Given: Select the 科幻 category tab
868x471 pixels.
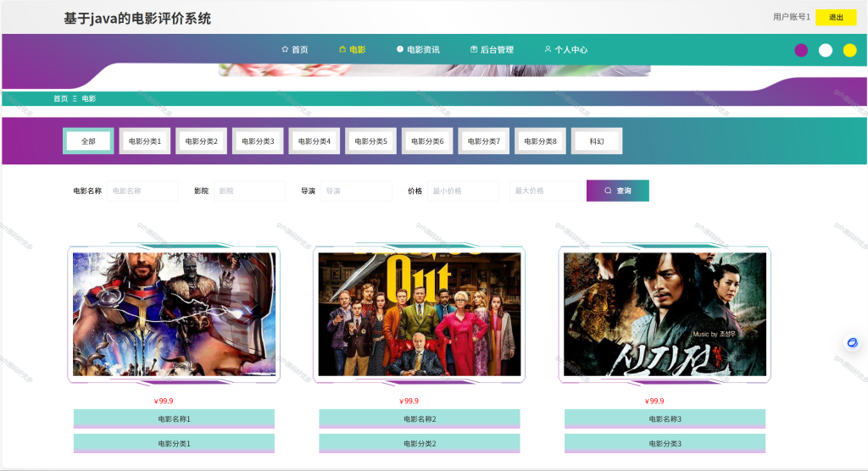Looking at the screenshot, I should (597, 141).
